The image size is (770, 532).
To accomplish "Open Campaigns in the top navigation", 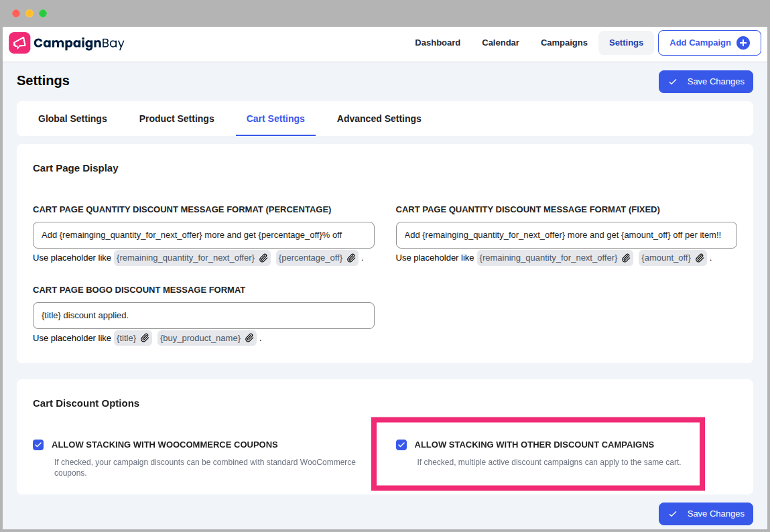I will pos(564,43).
